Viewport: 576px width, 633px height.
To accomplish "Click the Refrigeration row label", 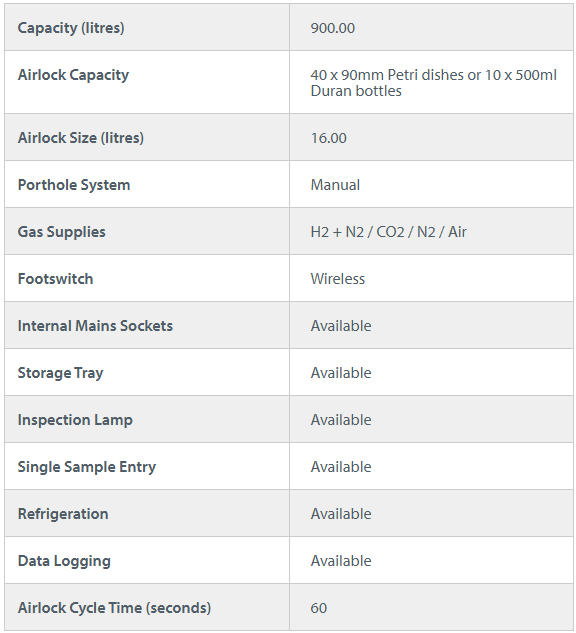I will tap(63, 514).
